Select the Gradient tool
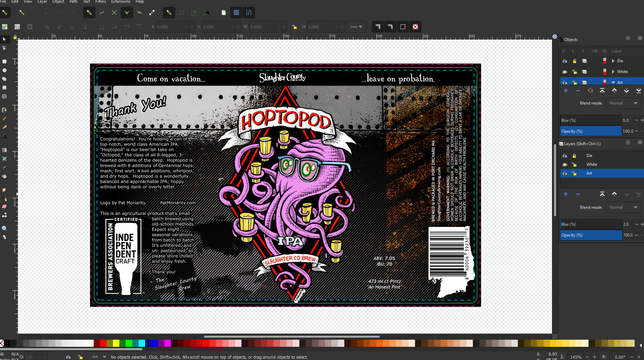The height and width of the screenshot is (360, 644). click(4, 150)
